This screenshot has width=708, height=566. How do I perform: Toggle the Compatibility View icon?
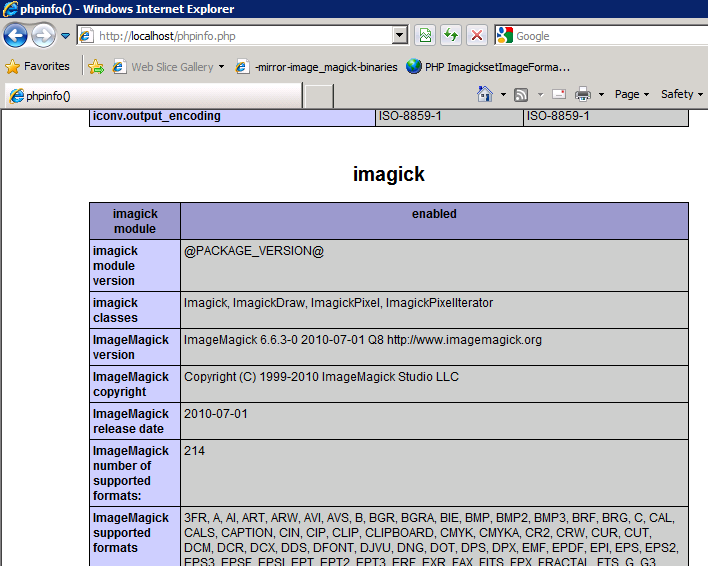click(425, 35)
